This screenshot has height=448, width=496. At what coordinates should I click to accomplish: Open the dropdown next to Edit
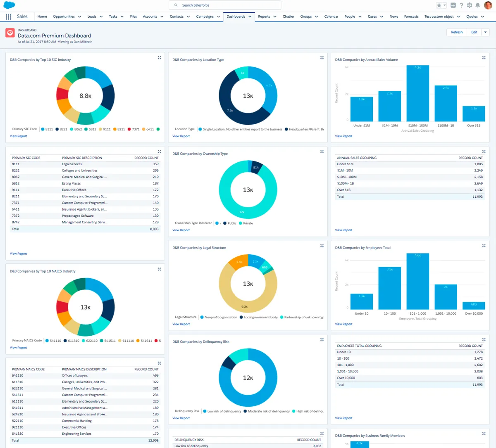click(486, 32)
